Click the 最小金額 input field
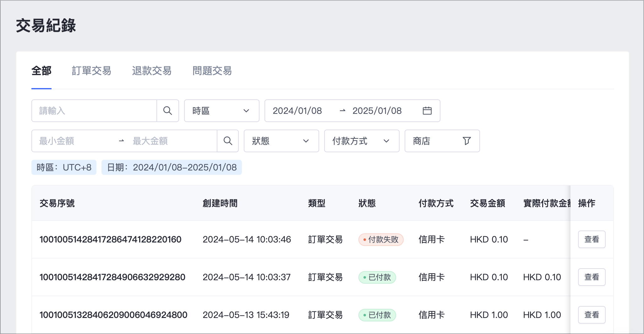 (75, 141)
